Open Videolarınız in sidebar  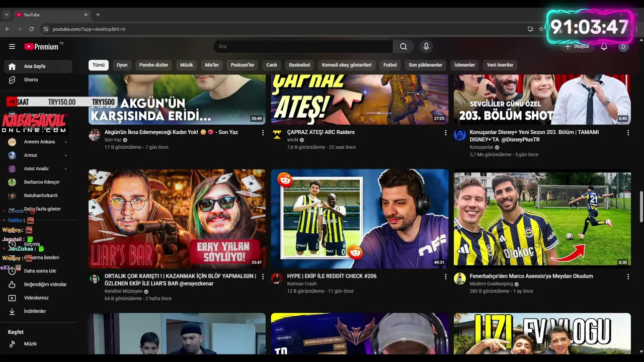(38, 298)
